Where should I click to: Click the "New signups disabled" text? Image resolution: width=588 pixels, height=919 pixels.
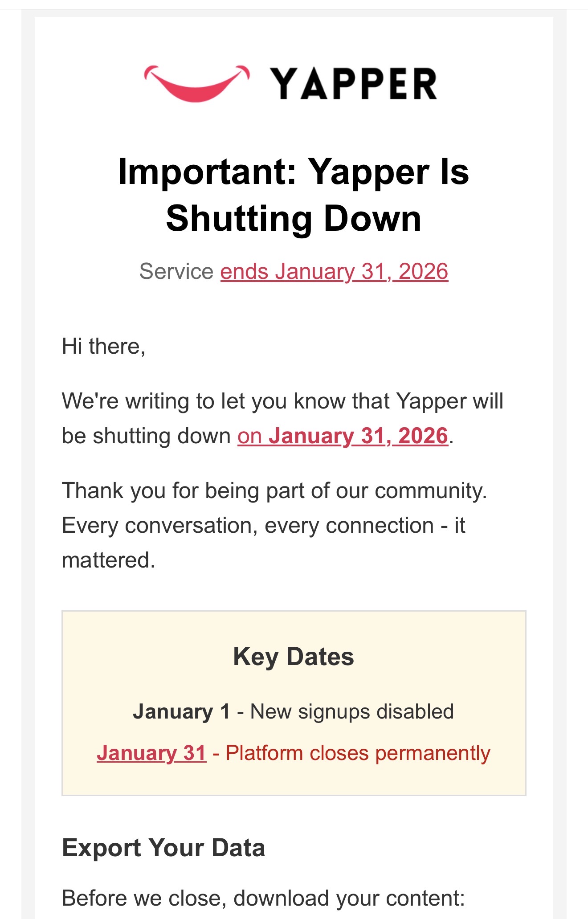(x=352, y=711)
